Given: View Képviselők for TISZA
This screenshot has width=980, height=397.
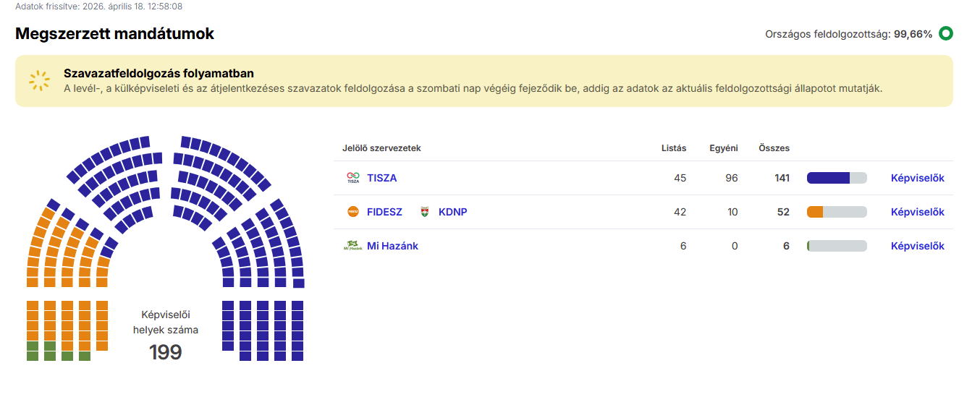Looking at the screenshot, I should [917, 178].
